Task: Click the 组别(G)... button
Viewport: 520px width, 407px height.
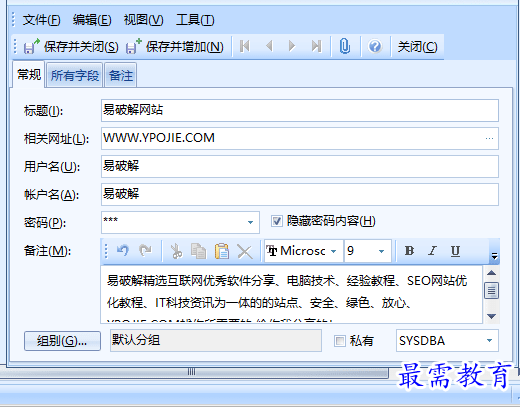Action: coord(62,341)
